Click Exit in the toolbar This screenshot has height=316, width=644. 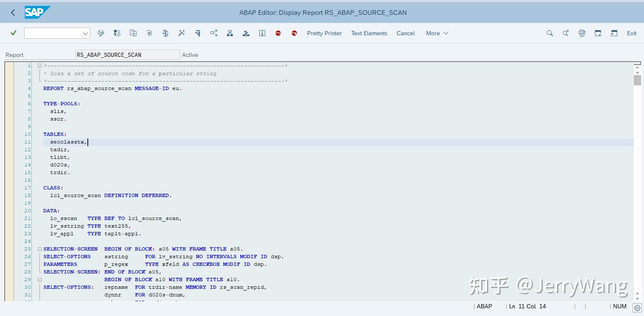[x=631, y=33]
